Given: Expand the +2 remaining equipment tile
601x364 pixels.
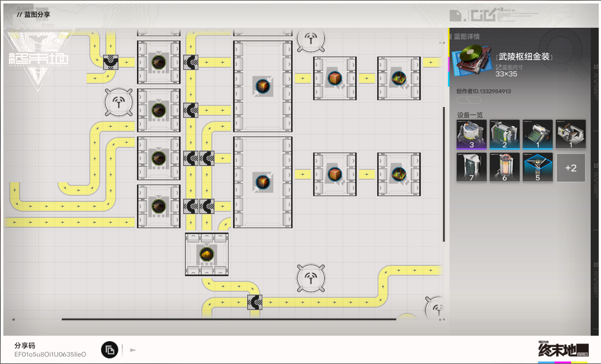Looking at the screenshot, I should click(x=571, y=168).
